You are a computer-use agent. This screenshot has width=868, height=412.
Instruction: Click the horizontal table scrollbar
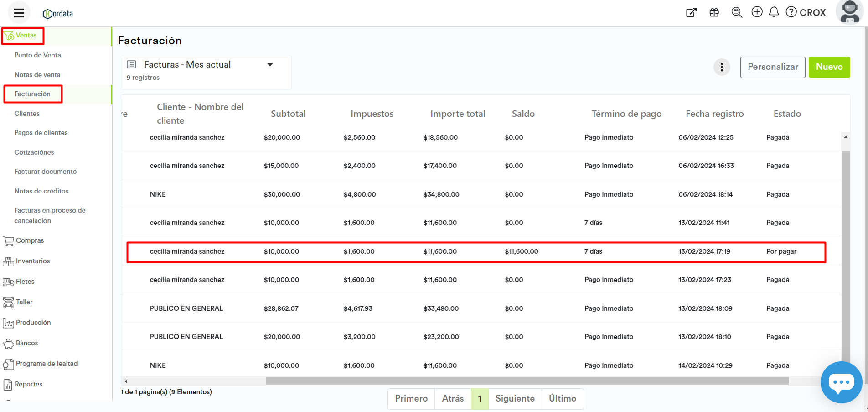(527, 381)
